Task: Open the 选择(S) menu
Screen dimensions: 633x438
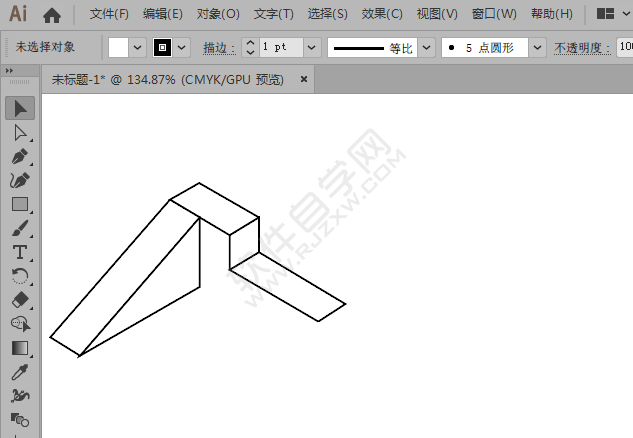Action: point(327,14)
